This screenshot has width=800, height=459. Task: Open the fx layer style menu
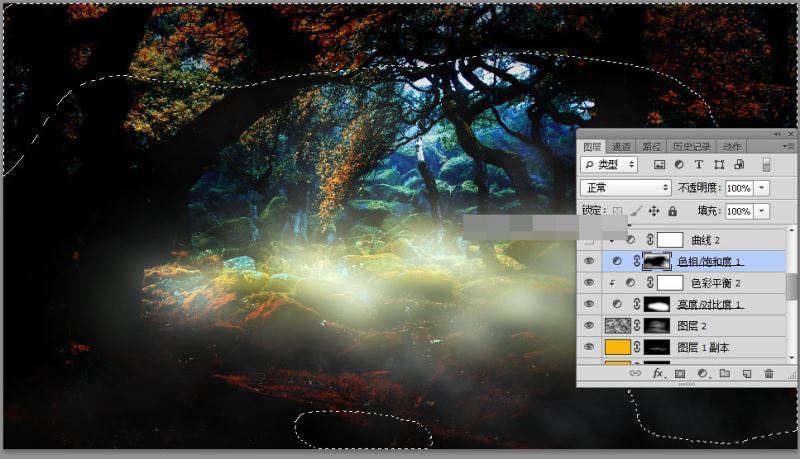[x=658, y=373]
